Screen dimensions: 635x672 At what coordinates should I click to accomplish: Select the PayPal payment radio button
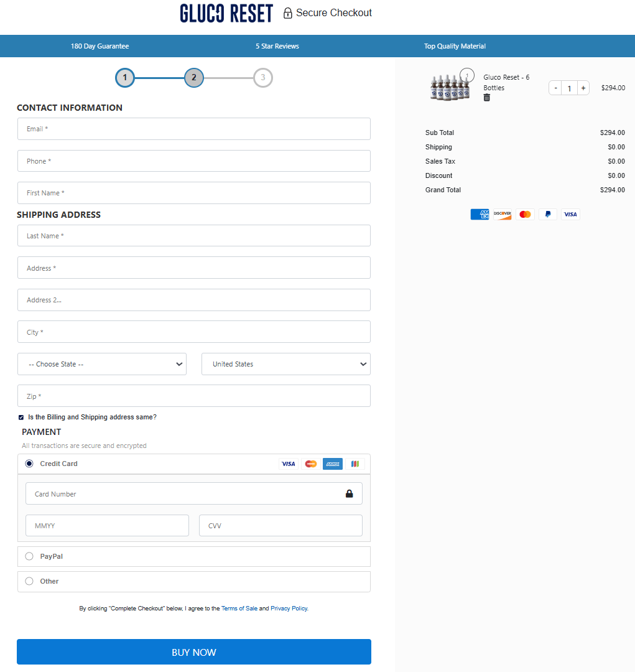point(29,556)
